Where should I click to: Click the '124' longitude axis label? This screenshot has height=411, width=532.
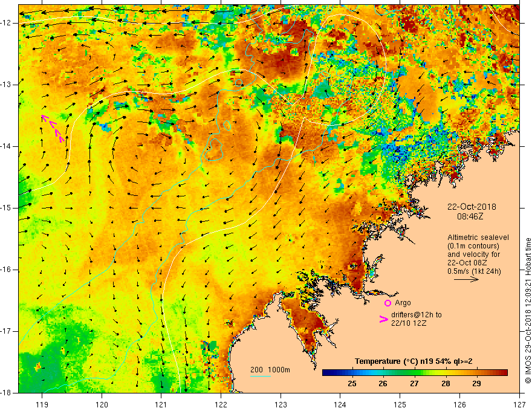340,404
